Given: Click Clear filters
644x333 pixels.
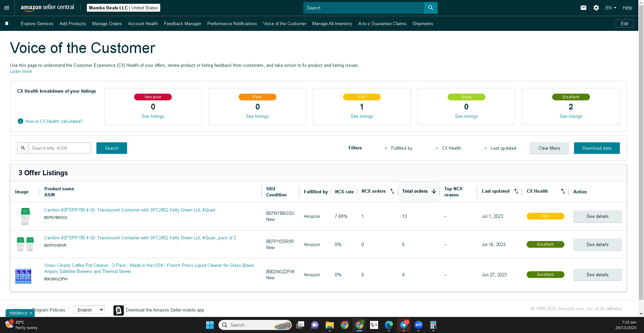Looking at the screenshot, I should click(549, 148).
